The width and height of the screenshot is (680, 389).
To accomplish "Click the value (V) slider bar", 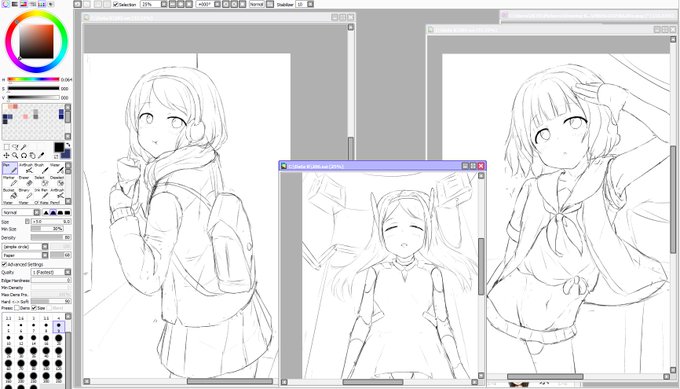I will tap(33, 97).
